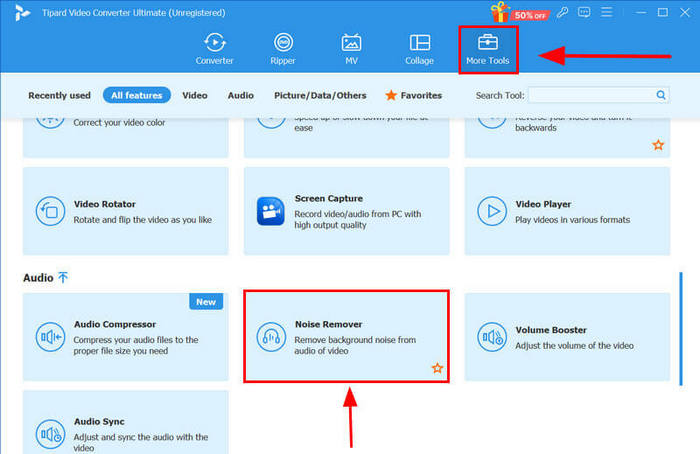The image size is (700, 454).
Task: Open the Noise Remover tool
Action: [x=346, y=336]
